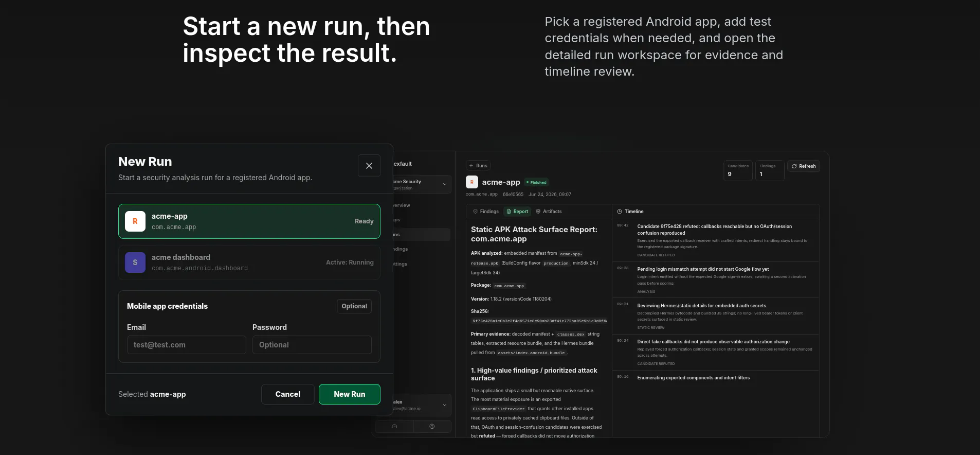Viewport: 980px width, 455px height.
Task: Start the run with green New Run button
Action: click(350, 394)
